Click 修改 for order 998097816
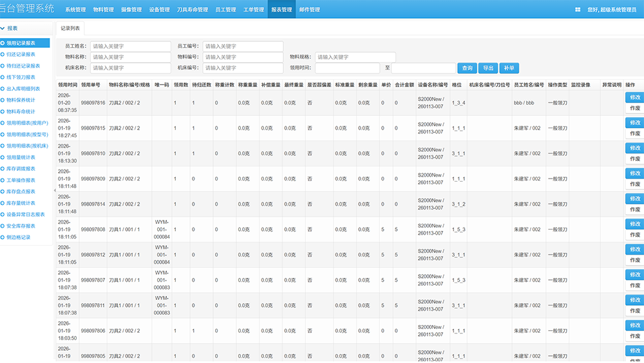Viewport: 644px width, 363px height. [x=634, y=97]
